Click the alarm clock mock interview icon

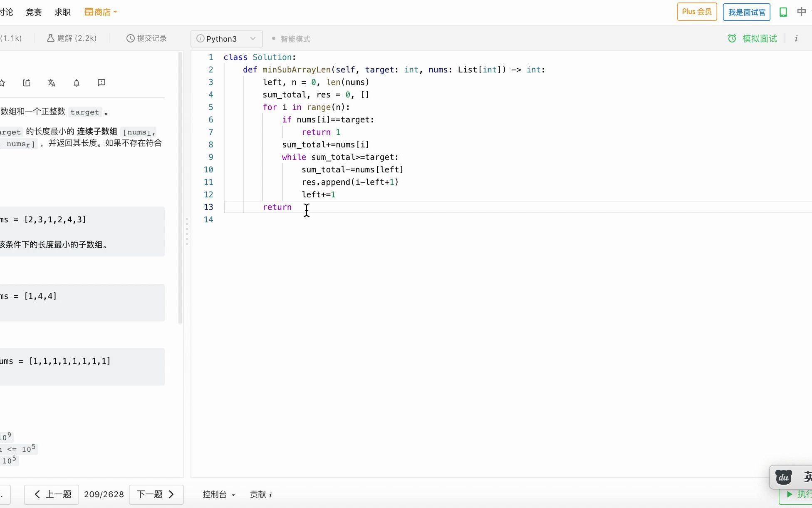coord(732,39)
